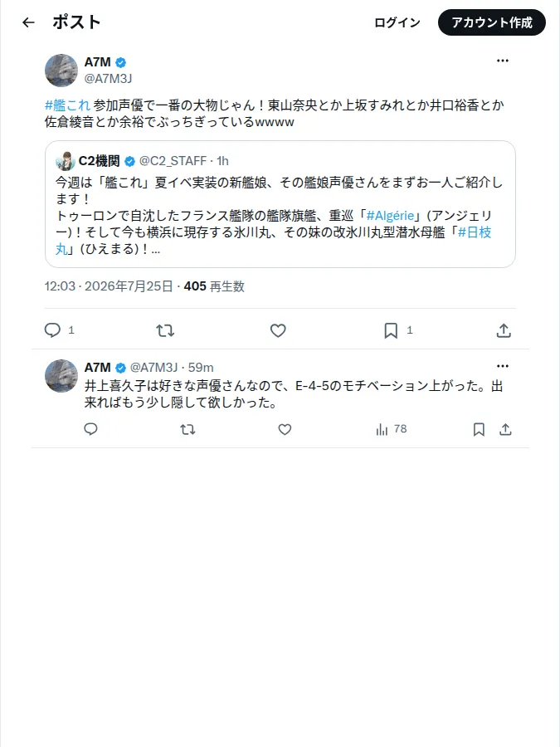The width and height of the screenshot is (560, 747).
Task: Click the ログイン login button
Action: [x=397, y=22]
